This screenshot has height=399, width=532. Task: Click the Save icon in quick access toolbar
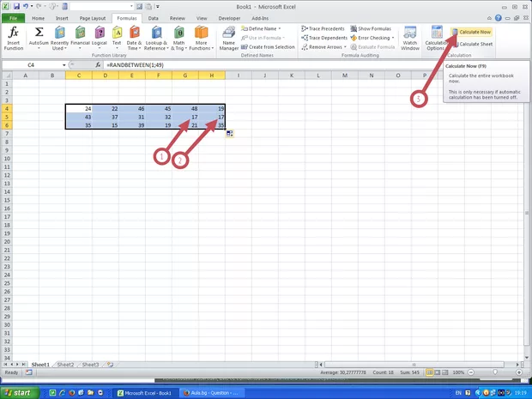click(16, 7)
